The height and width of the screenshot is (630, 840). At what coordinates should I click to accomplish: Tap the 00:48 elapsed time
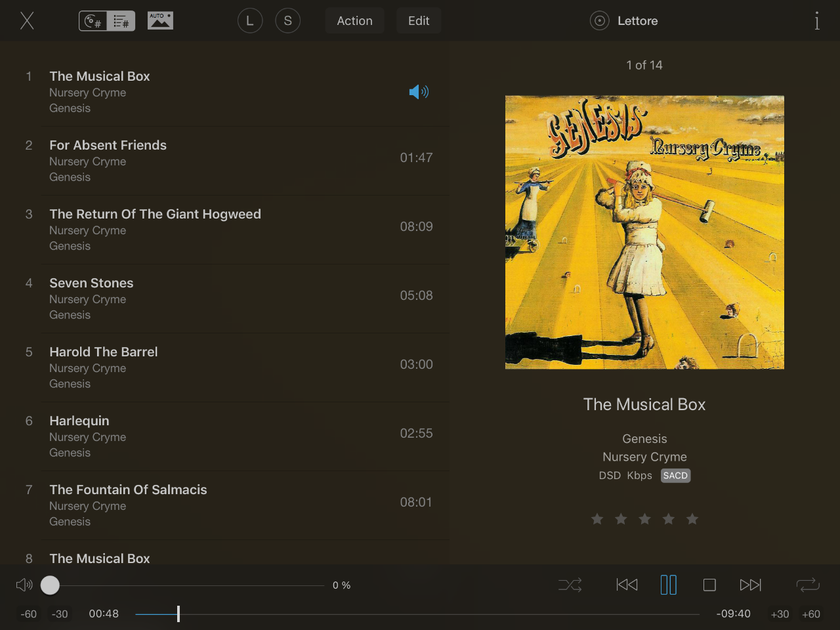104,614
